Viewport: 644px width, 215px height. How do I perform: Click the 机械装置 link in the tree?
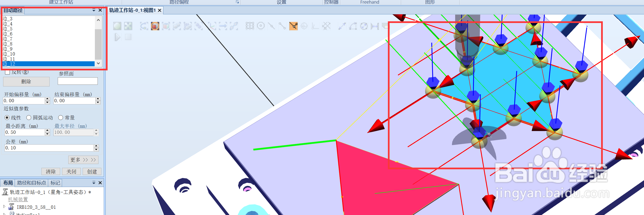18,199
